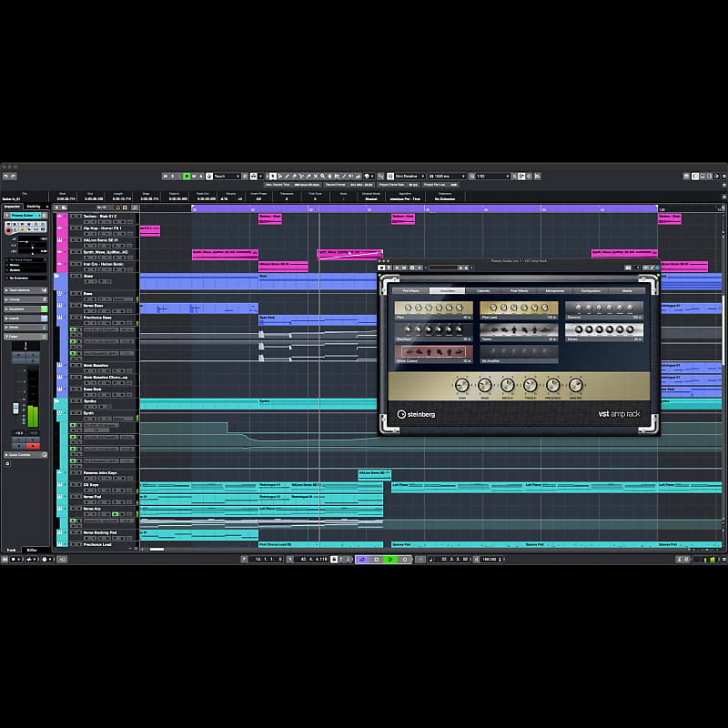The image size is (728, 728).
Task: Toggle the green Equalizers bypass indicator
Action: (x=44, y=309)
